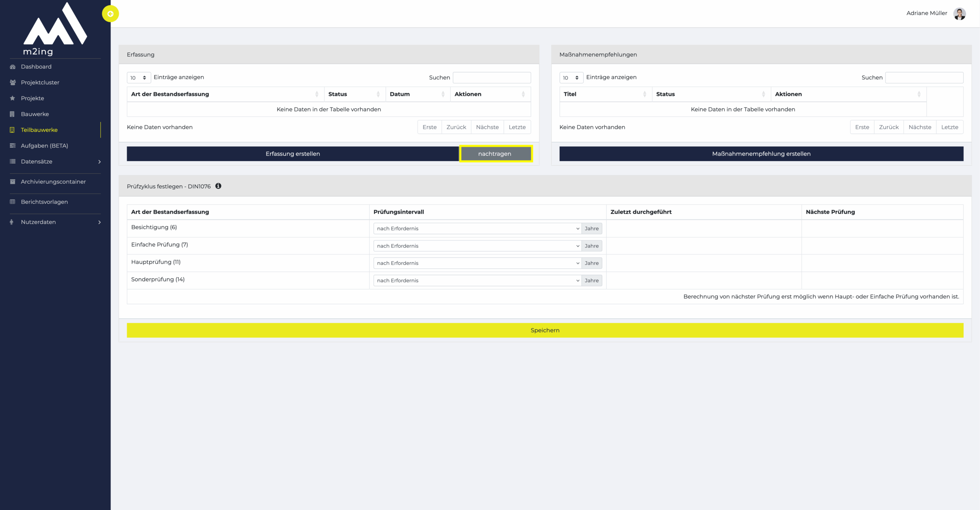Image resolution: width=980 pixels, height=510 pixels.
Task: Click the info icon beside Prüfzyklus festlegen
Action: pyautogui.click(x=218, y=186)
